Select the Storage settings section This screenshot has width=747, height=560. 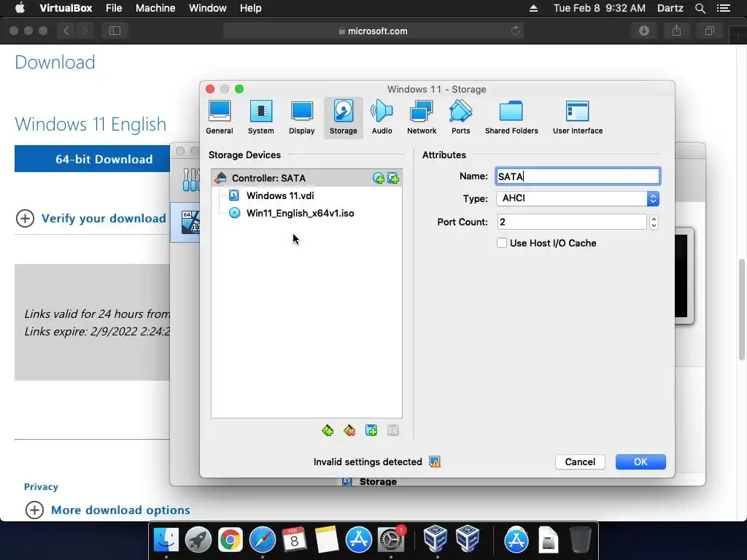pos(343,117)
